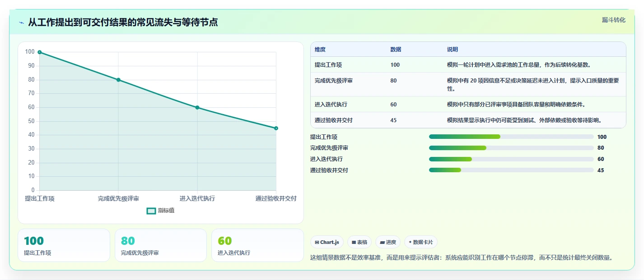Image resolution: width=644 pixels, height=280 pixels.
Task: Click the 通过验收并交付 x-axis label
Action: click(x=276, y=199)
